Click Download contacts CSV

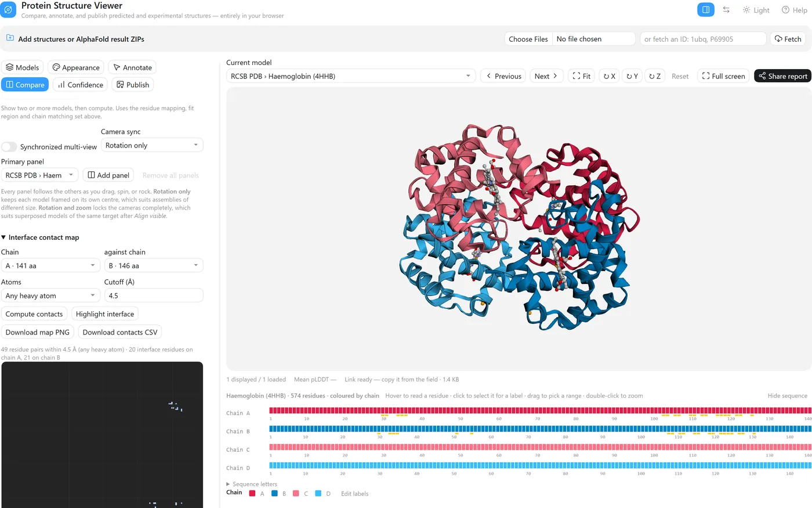(120, 332)
